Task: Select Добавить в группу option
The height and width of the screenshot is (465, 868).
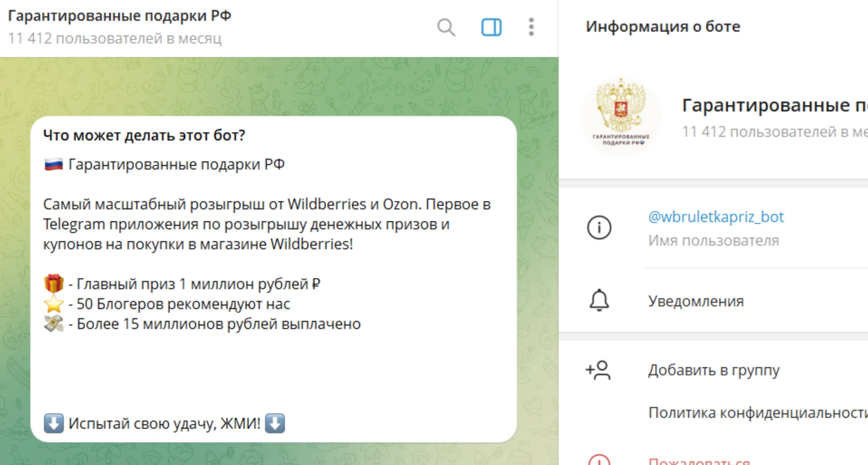Action: tap(714, 370)
